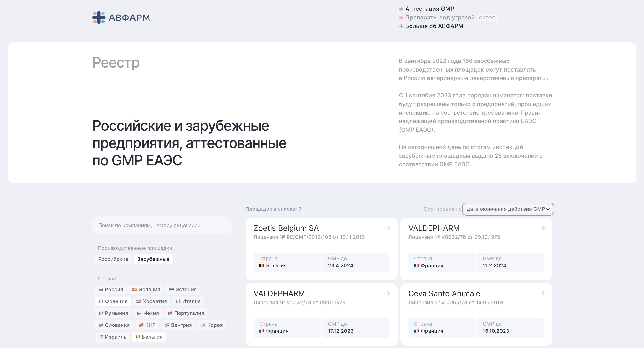Click the Реестр heading
The image size is (644, 348).
click(x=116, y=62)
